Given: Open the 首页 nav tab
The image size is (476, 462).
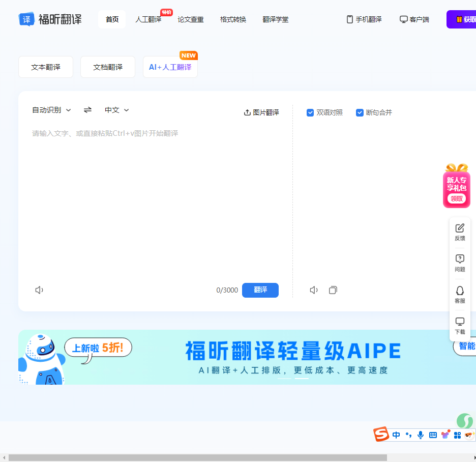Looking at the screenshot, I should [x=112, y=19].
